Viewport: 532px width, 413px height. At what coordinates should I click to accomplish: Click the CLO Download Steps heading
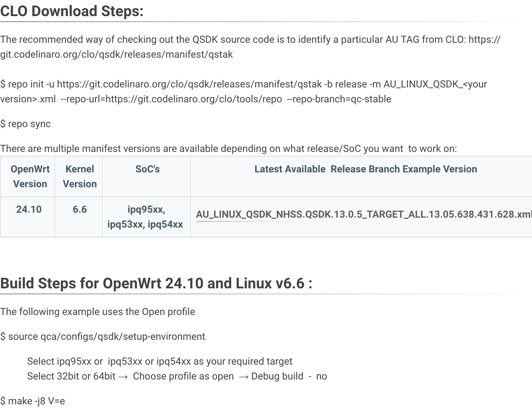point(72,11)
